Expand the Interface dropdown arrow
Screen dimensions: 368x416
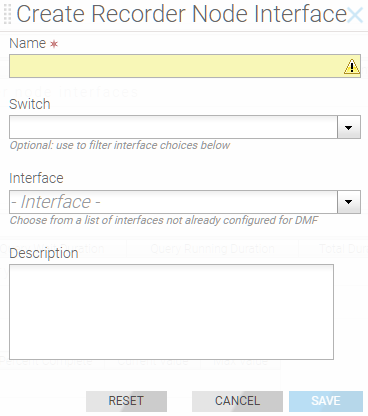point(349,202)
